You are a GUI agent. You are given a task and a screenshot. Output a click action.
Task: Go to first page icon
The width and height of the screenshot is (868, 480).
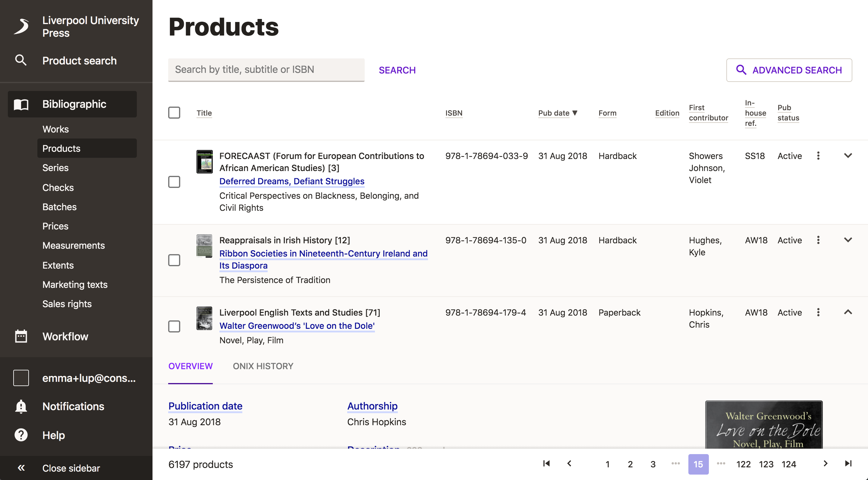point(546,464)
